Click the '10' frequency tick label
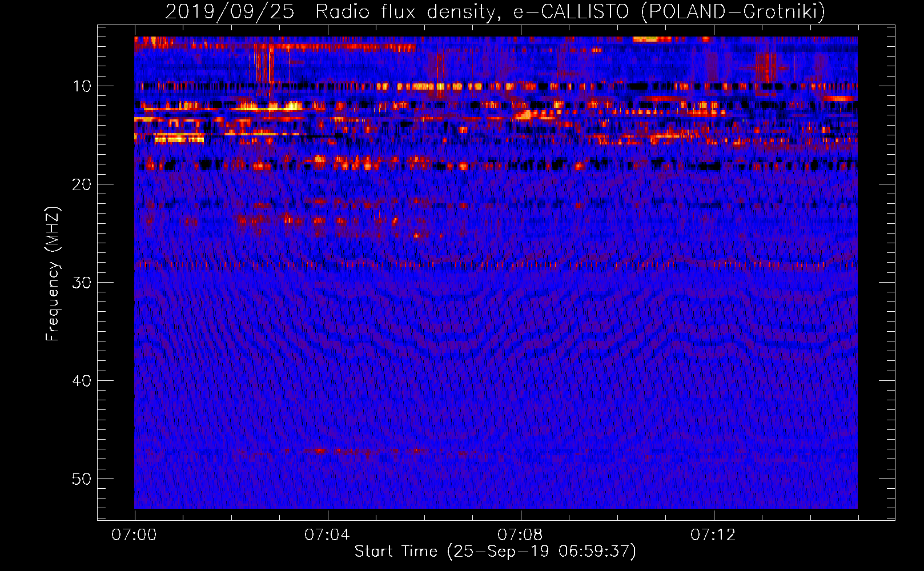 tap(82, 86)
